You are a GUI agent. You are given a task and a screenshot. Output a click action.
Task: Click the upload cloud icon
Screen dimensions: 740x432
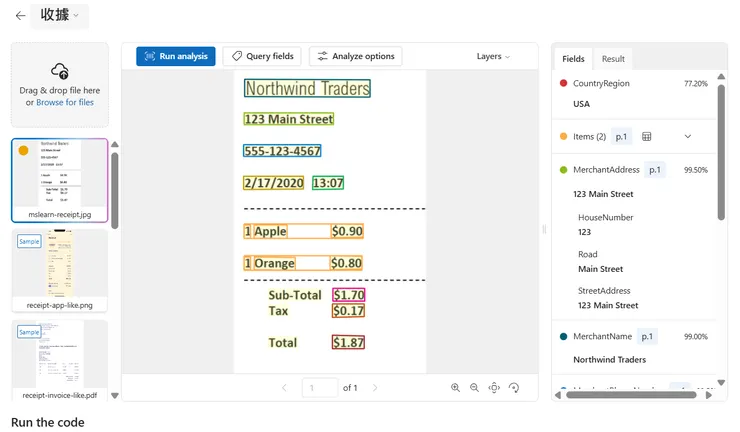coord(60,71)
